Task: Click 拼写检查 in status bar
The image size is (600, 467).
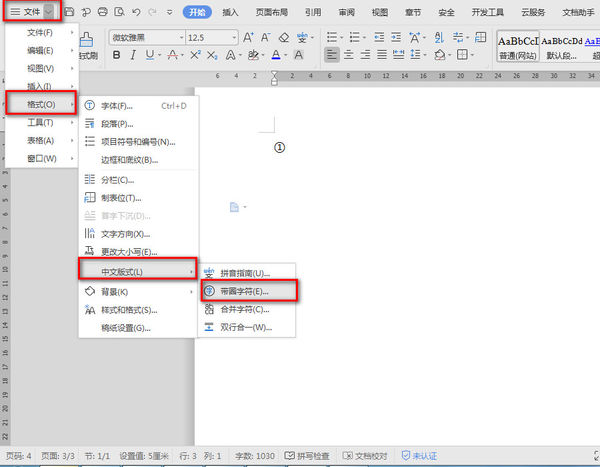Action: tap(307, 456)
